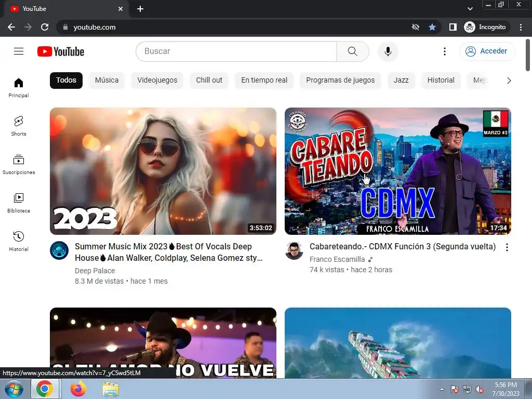Image resolution: width=532 pixels, height=399 pixels.
Task: Open Shorts from the sidebar
Action: coord(19,126)
